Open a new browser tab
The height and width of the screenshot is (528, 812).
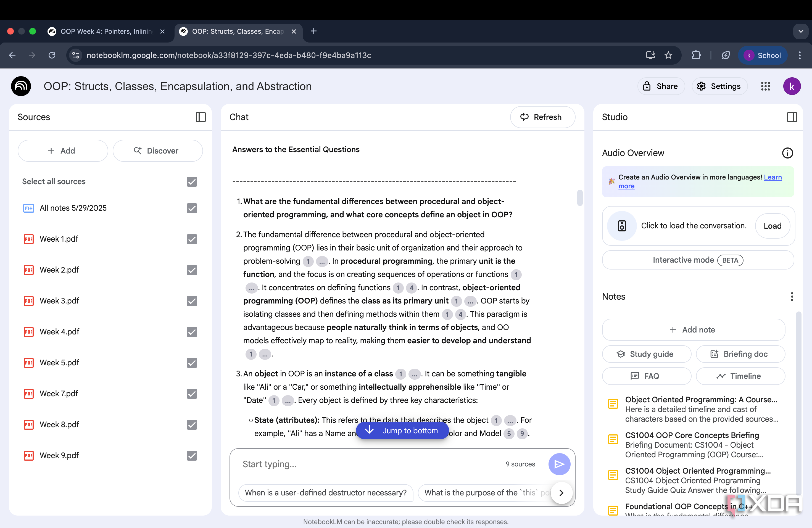coord(313,31)
